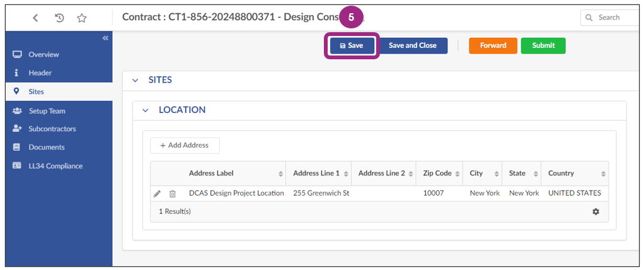This screenshot has height=270, width=644.
Task: Sort by City column arrows
Action: point(497,174)
